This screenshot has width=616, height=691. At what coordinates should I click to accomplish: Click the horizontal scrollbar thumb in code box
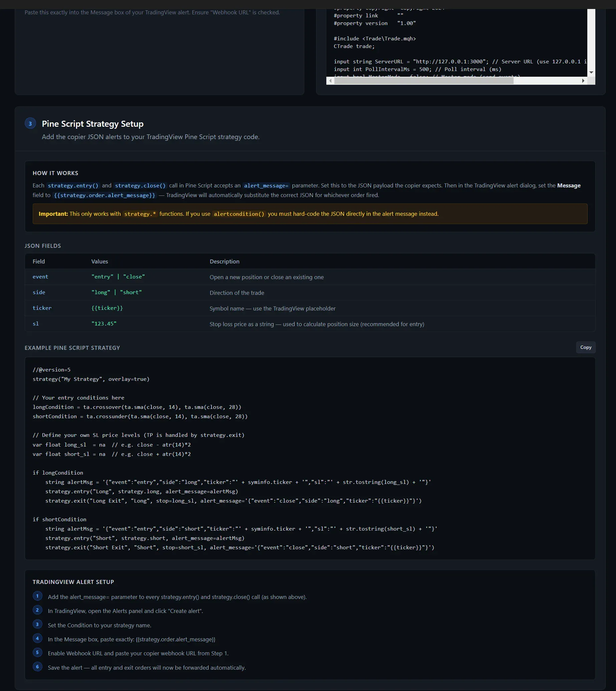(424, 81)
